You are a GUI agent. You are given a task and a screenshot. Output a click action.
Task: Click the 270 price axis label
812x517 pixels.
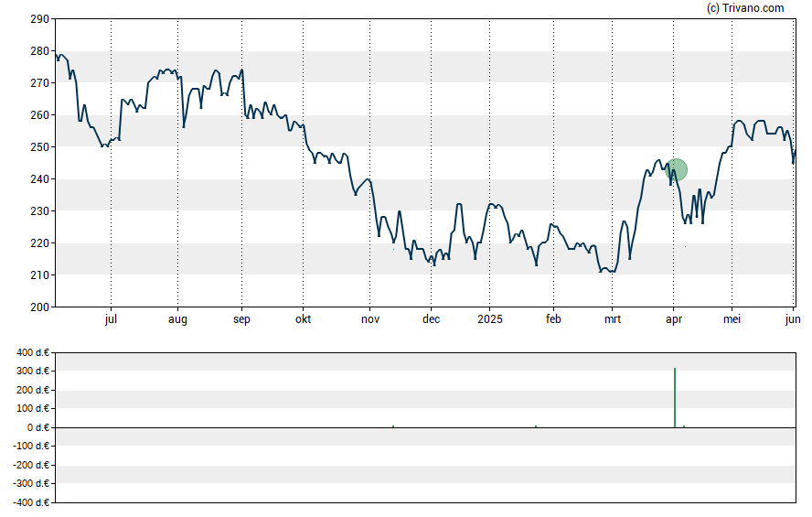[39, 83]
